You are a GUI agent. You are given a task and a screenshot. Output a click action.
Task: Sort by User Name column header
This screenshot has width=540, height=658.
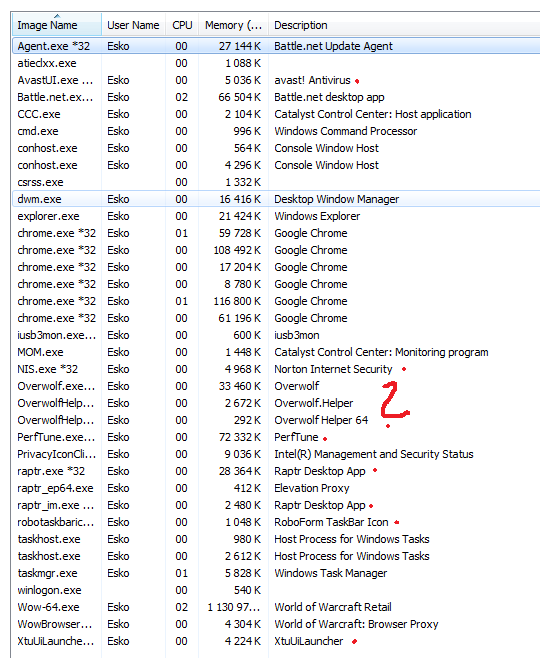point(133,25)
